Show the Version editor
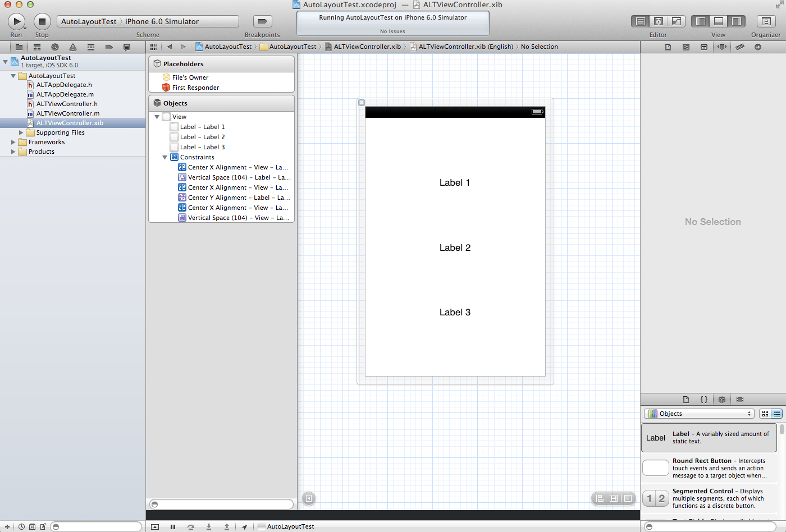 pos(677,21)
